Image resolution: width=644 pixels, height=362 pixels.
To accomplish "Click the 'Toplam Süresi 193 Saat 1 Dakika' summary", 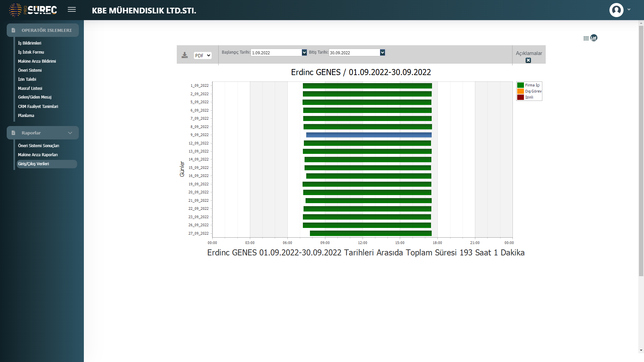I will [465, 253].
